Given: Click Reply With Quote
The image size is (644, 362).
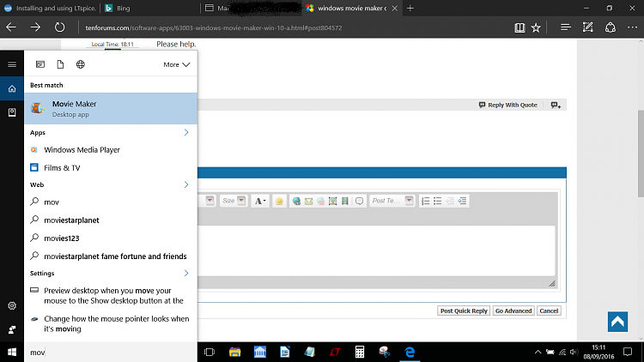Looking at the screenshot, I should 508,105.
